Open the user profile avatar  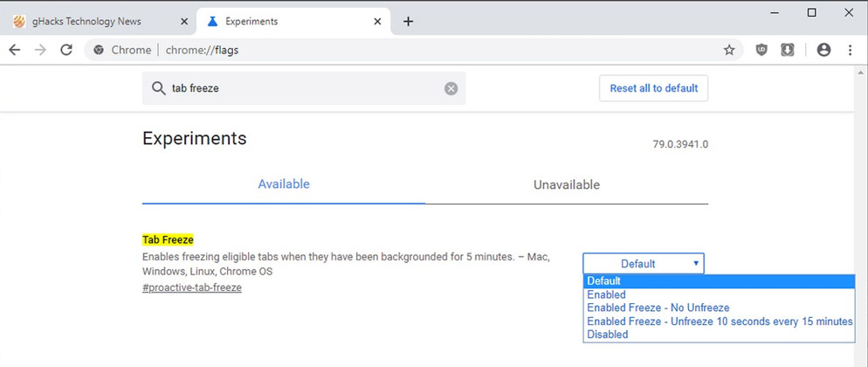(823, 50)
